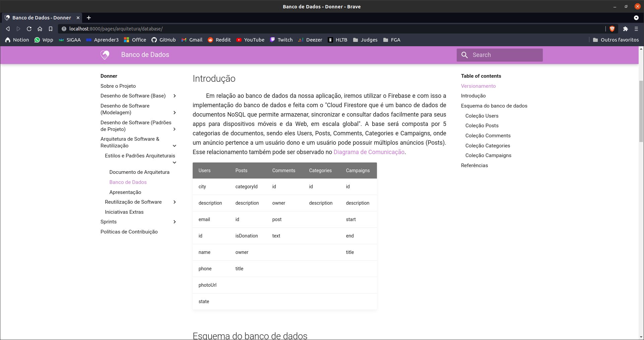Click the browser back arrow
The image size is (644, 340).
8,29
